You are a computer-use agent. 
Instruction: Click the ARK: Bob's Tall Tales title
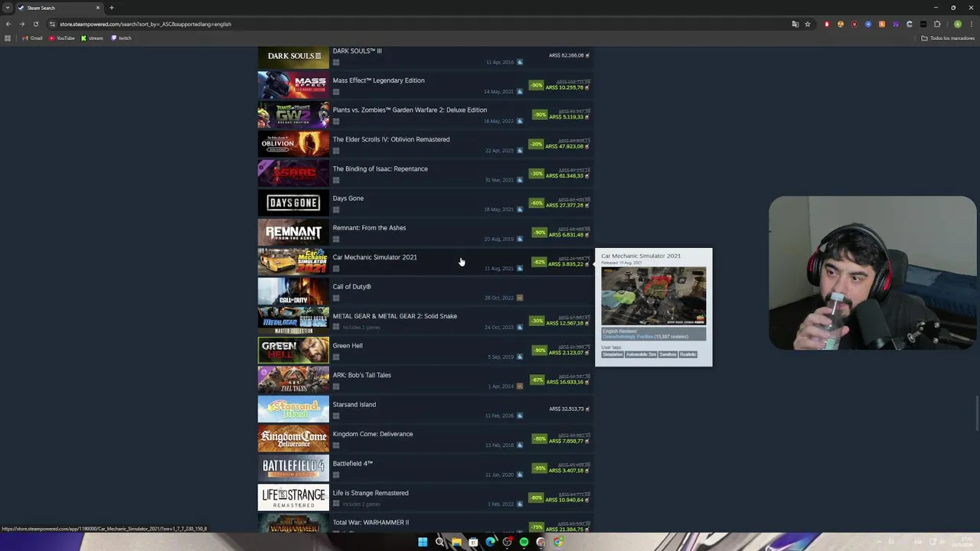click(361, 375)
